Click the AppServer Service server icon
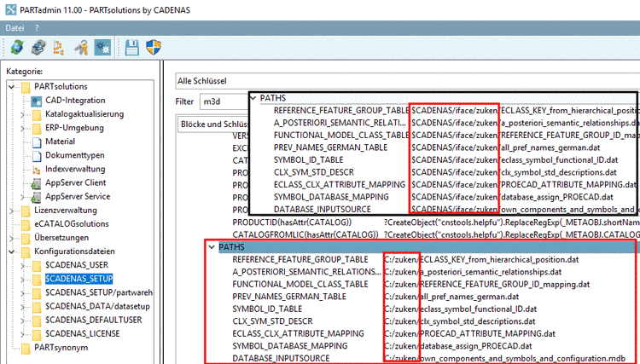The image size is (640, 364). (36, 197)
